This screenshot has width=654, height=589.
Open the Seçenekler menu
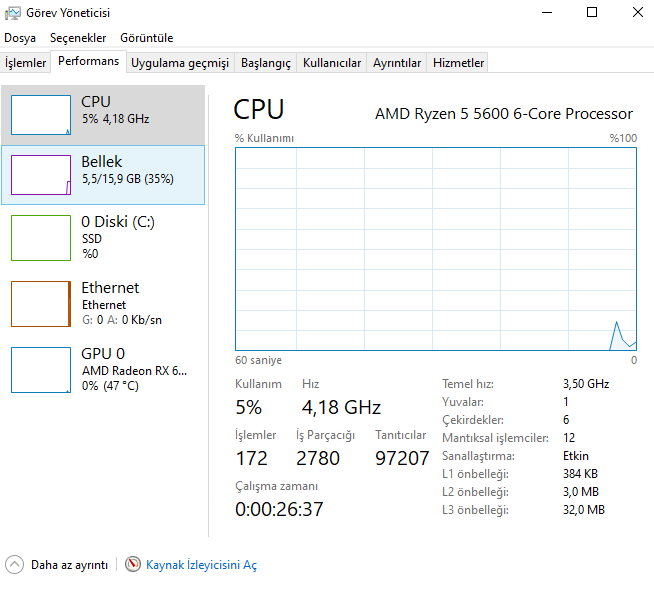point(78,37)
